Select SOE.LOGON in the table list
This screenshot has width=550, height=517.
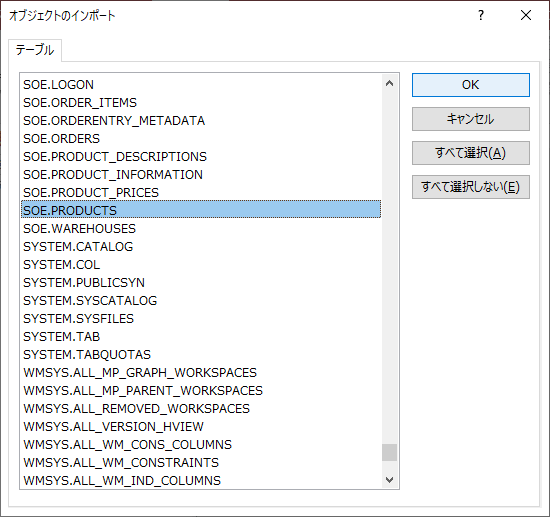[x=201, y=85]
